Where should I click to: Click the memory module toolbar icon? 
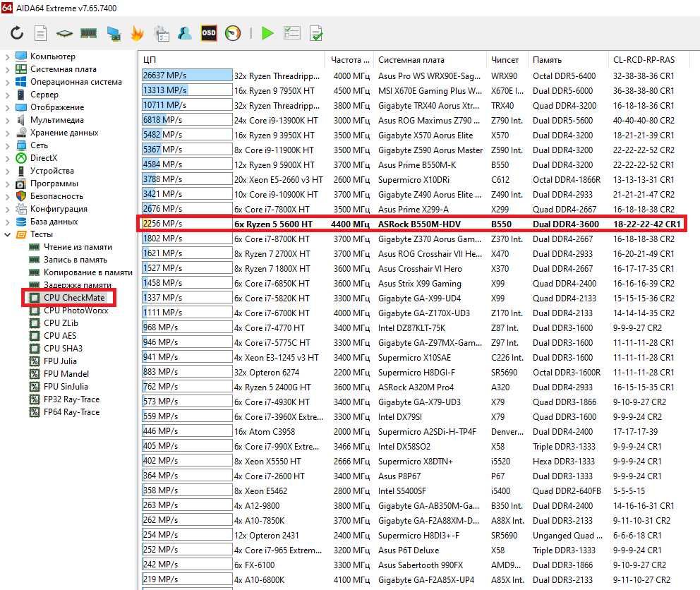[x=88, y=33]
